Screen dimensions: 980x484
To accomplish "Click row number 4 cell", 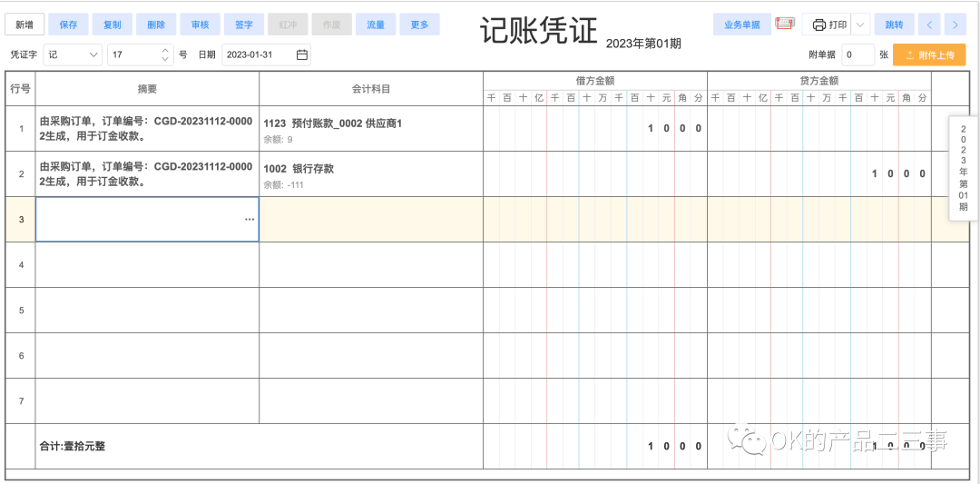I will pos(21,265).
